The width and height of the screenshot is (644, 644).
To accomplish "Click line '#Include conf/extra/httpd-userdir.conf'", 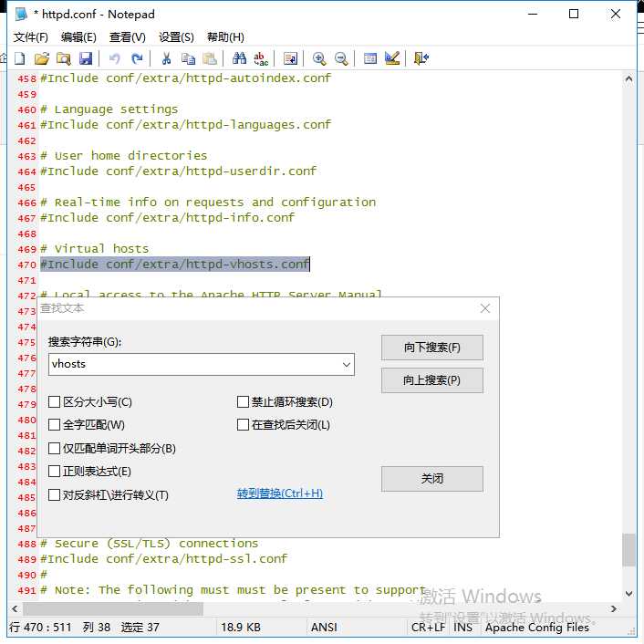I will [x=178, y=171].
